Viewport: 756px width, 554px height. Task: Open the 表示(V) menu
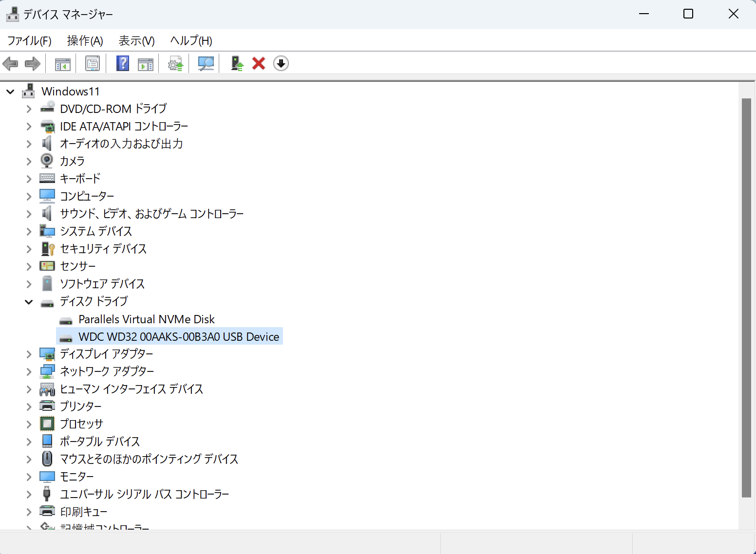(x=136, y=41)
